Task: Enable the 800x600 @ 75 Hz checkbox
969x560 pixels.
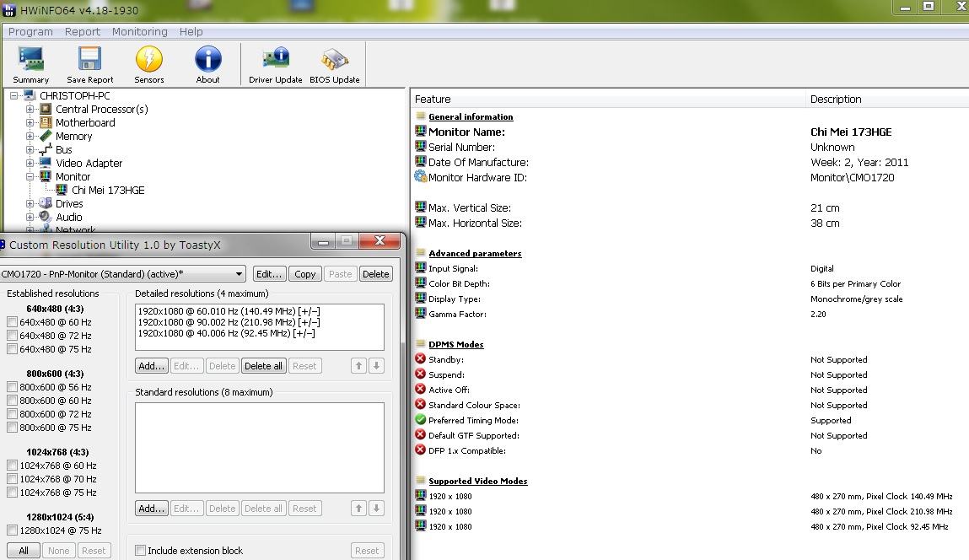Action: (x=13, y=427)
